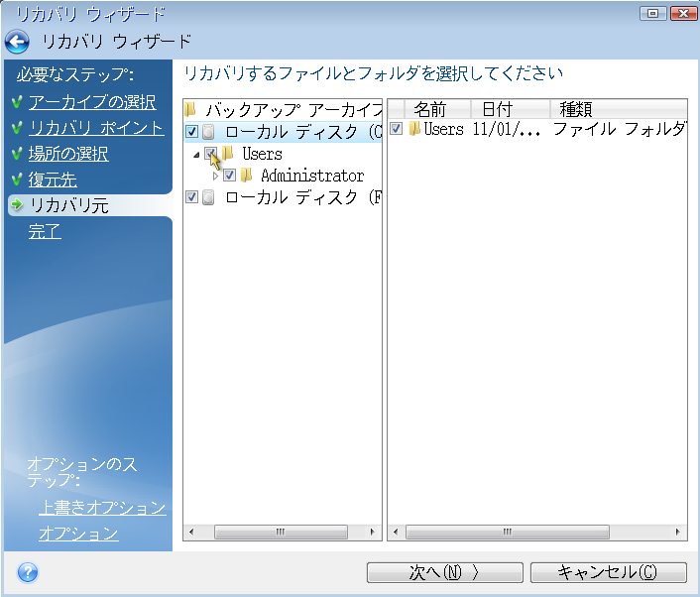
Task: Click the Local Disk (F) drive icon
Action: (208, 197)
